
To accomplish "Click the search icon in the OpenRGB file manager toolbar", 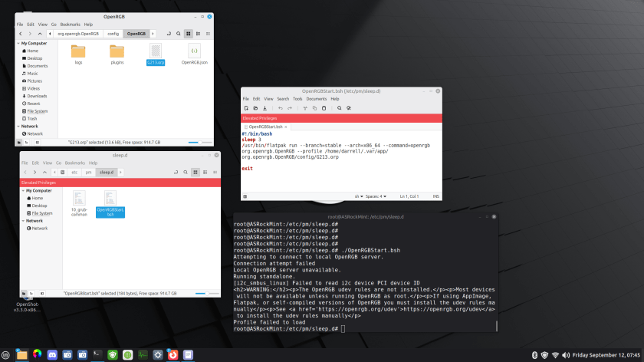I will coord(179,34).
